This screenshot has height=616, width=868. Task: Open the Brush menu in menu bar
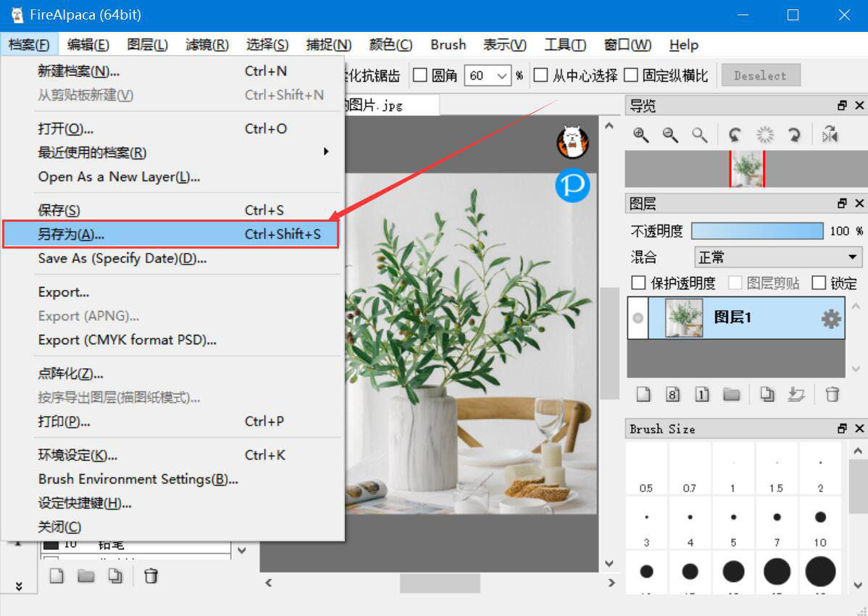click(x=448, y=44)
